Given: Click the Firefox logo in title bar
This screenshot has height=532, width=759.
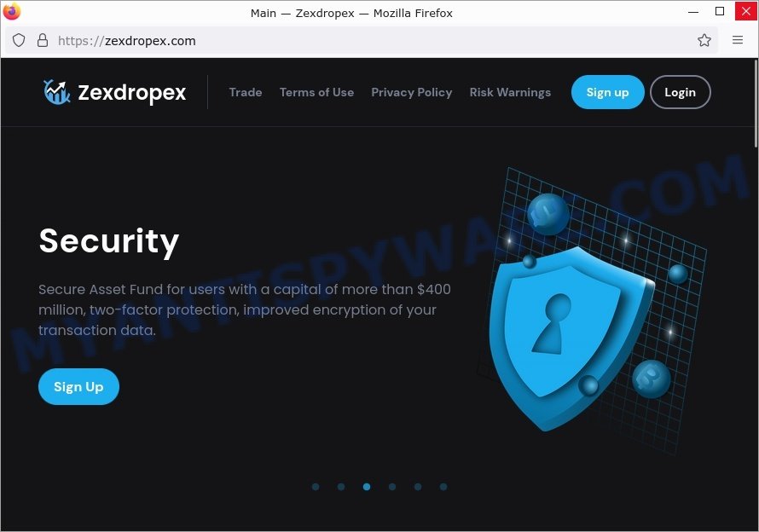Looking at the screenshot, I should pyautogui.click(x=12, y=12).
